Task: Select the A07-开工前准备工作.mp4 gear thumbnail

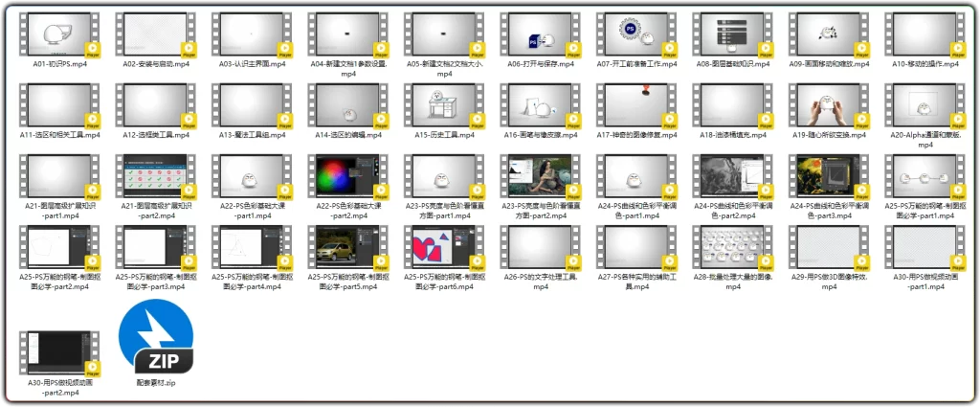Action: point(636,35)
